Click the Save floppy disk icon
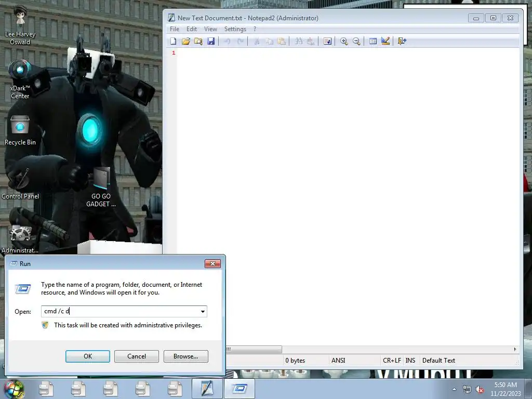The width and height of the screenshot is (532, 399). point(211,42)
